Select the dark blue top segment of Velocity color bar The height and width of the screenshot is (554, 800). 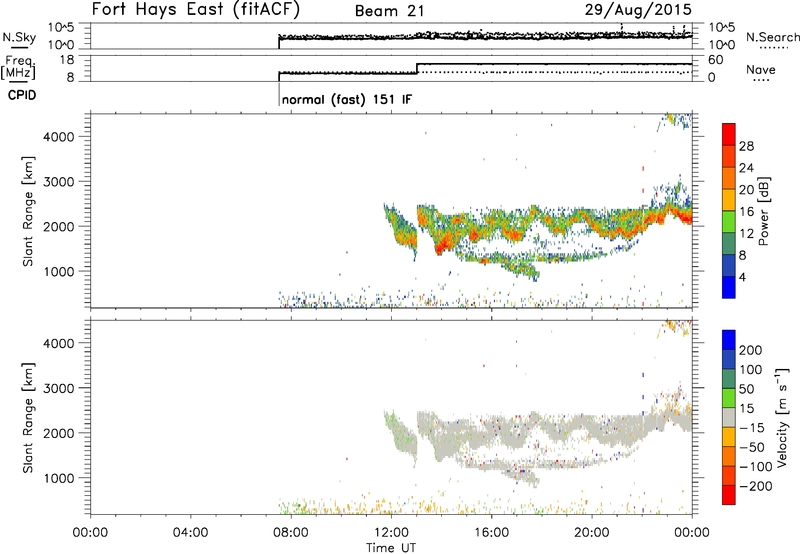729,340
